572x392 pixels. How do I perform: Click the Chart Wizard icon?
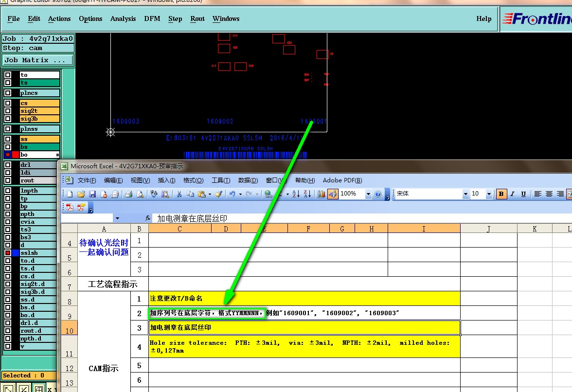pos(321,194)
